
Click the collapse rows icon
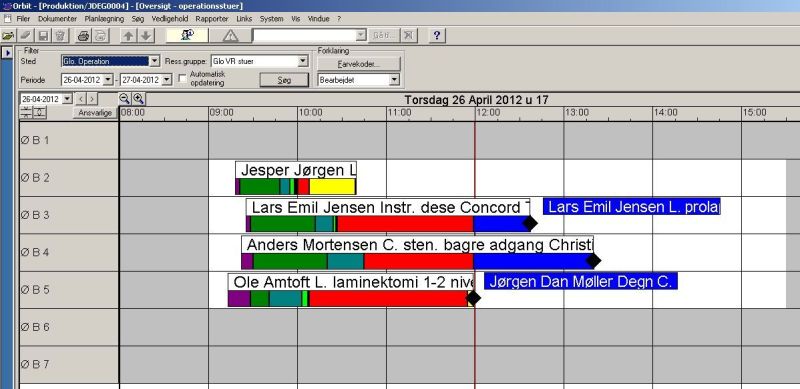point(27,113)
